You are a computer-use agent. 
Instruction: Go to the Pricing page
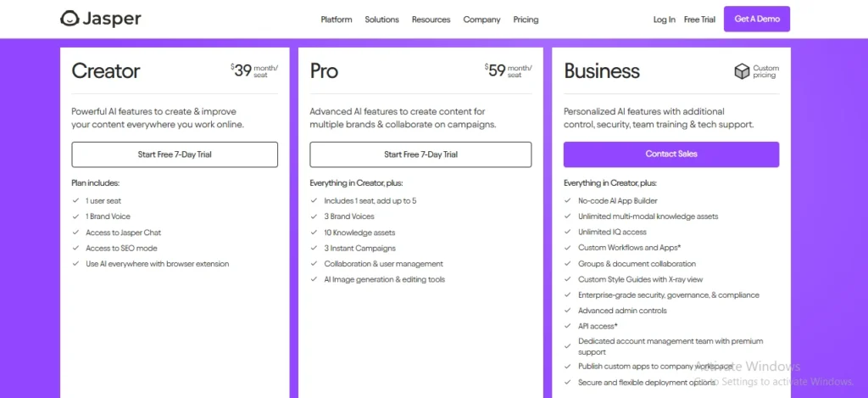click(x=526, y=20)
